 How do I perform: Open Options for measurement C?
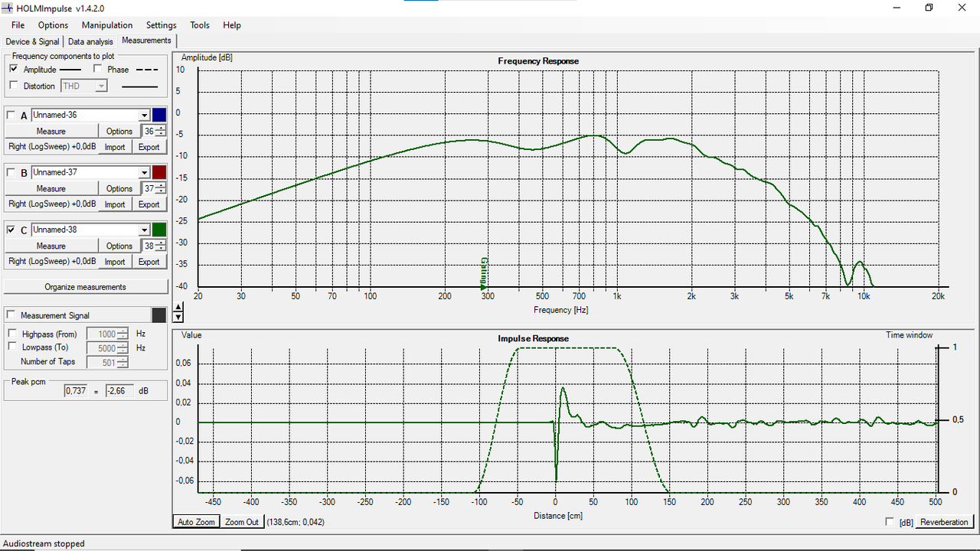119,246
